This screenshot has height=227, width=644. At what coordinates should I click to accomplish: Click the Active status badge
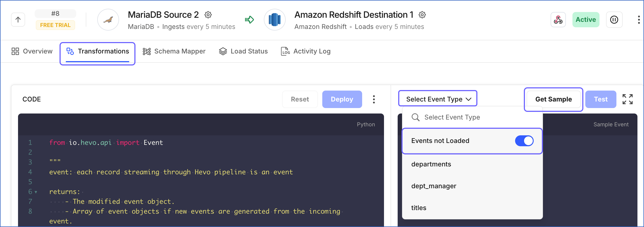586,20
